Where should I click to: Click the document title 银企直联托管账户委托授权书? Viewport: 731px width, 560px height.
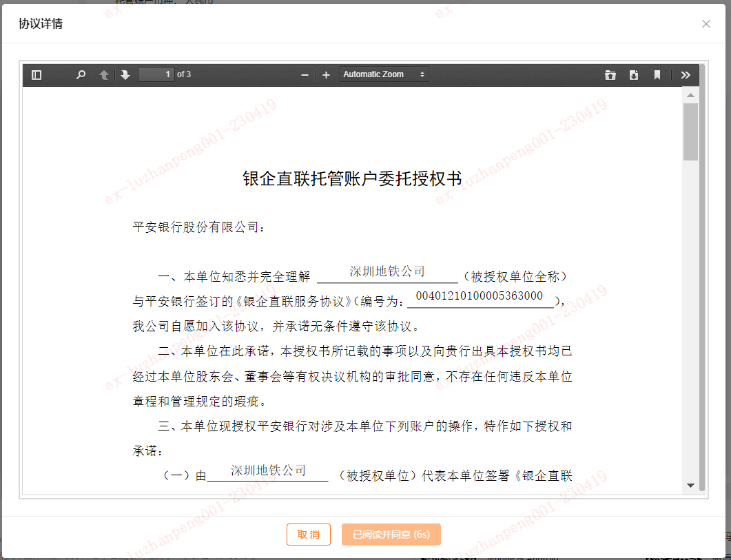[x=352, y=178]
